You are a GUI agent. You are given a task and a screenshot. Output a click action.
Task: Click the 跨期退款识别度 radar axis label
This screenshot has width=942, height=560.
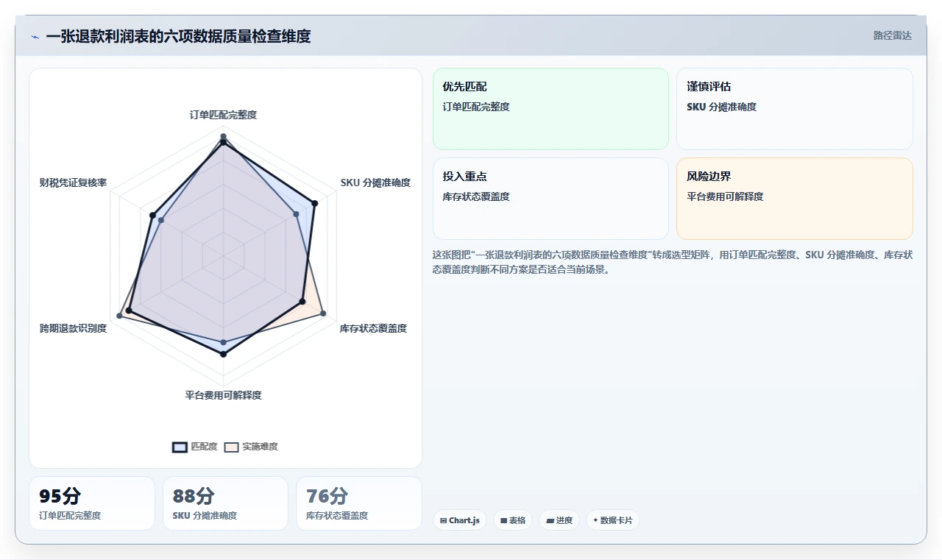coord(74,328)
